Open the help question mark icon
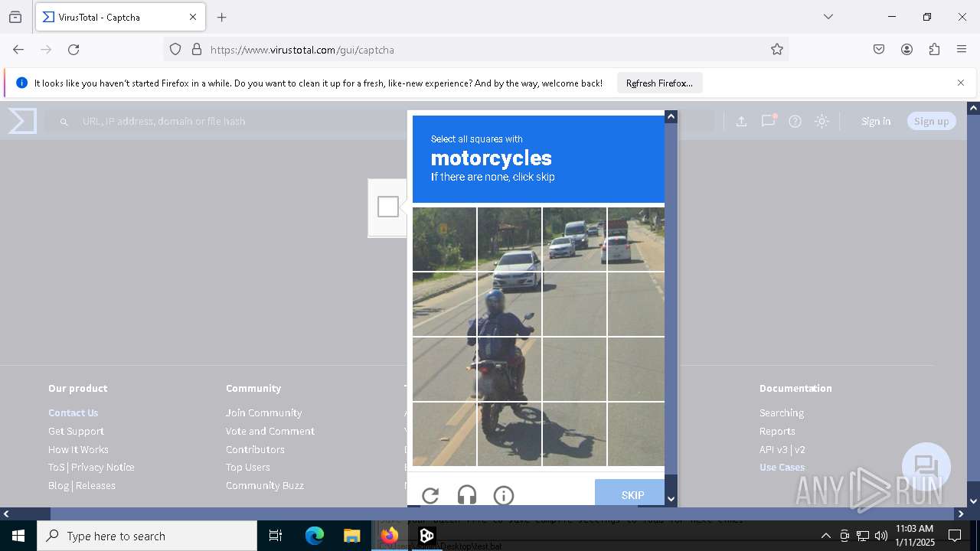Image resolution: width=980 pixels, height=551 pixels. pos(795,121)
